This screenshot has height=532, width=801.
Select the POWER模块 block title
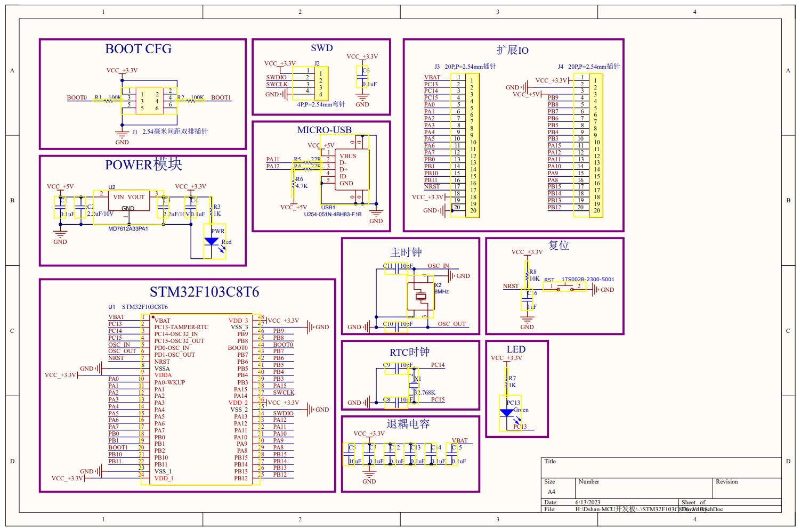pyautogui.click(x=143, y=165)
